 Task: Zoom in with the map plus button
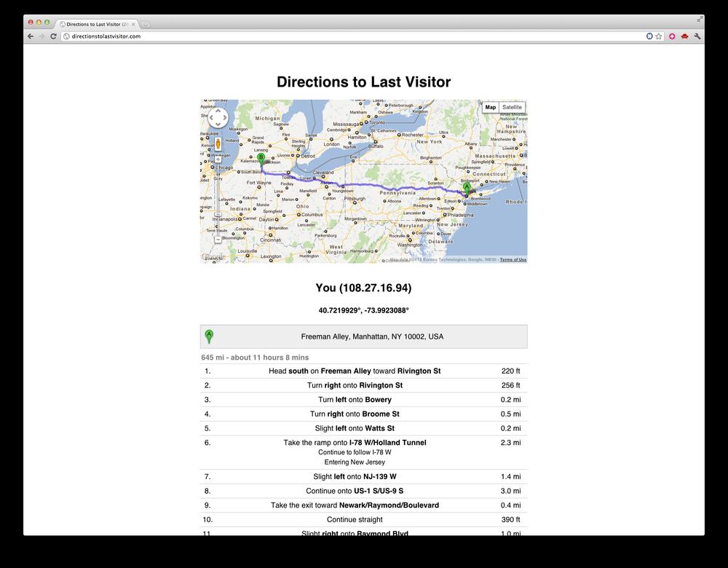(x=218, y=159)
